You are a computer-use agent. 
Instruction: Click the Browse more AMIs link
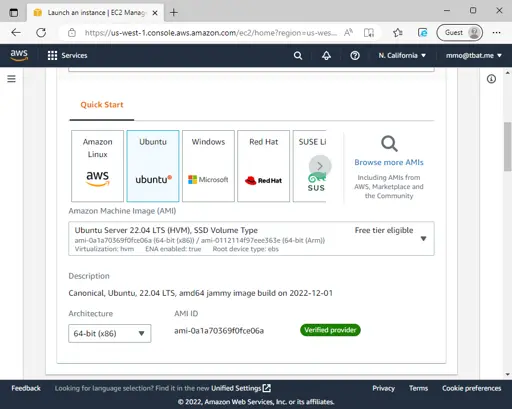click(x=389, y=162)
